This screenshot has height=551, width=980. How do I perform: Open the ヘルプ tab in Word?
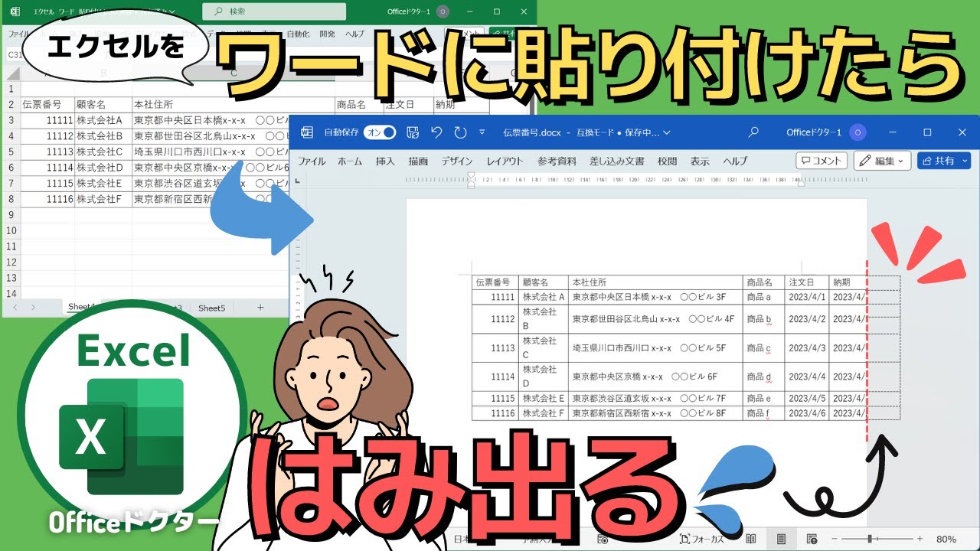tap(736, 161)
